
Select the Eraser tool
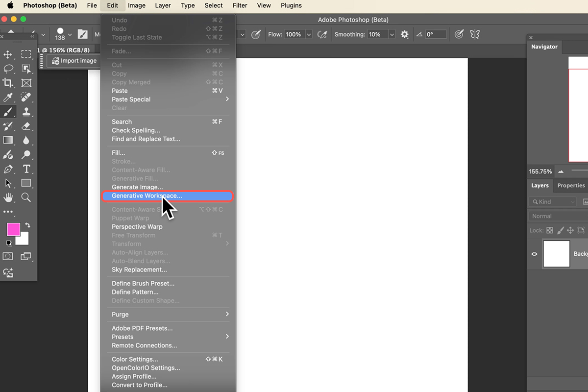(26, 126)
